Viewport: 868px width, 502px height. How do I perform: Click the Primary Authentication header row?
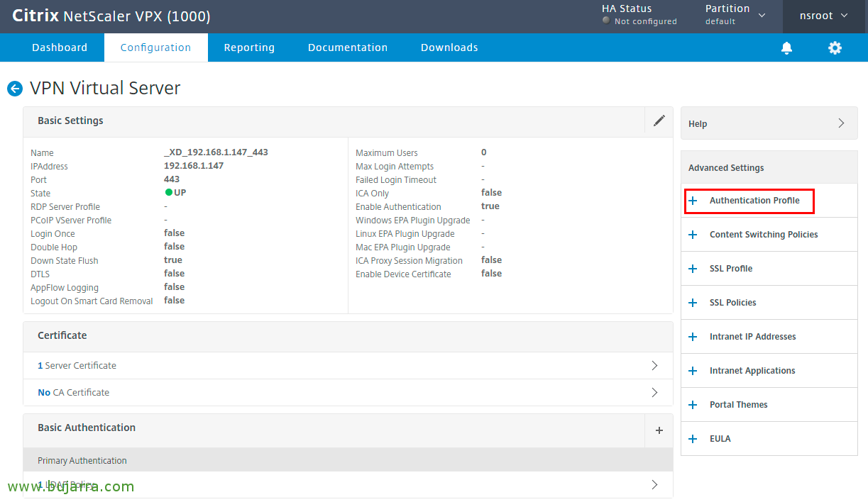[x=348, y=460]
